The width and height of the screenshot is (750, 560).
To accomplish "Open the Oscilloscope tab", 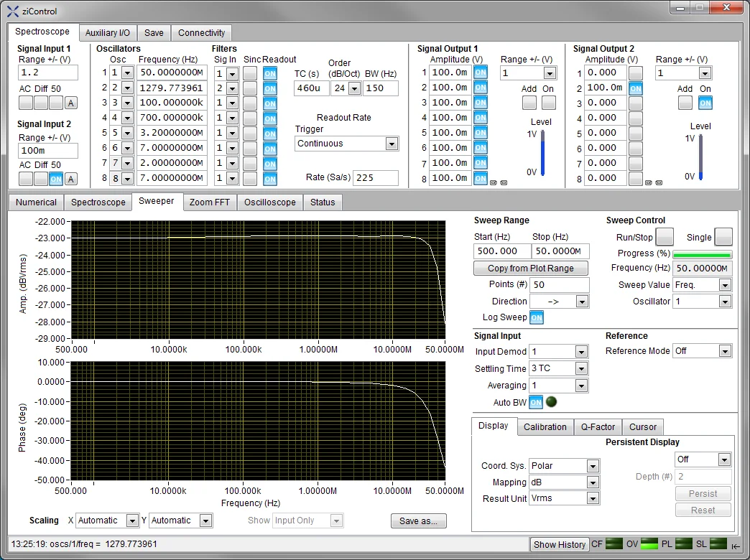I will click(x=270, y=202).
